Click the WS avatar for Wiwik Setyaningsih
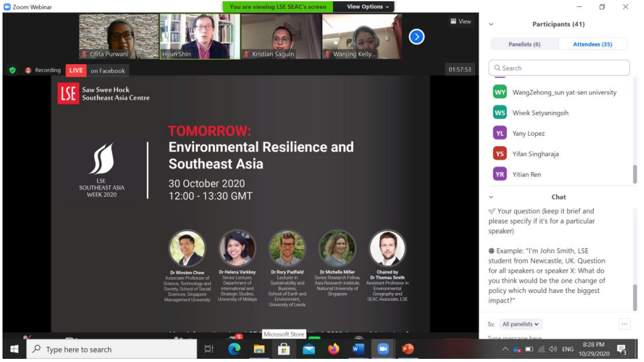Image resolution: width=644 pixels, height=362 pixels. click(499, 112)
